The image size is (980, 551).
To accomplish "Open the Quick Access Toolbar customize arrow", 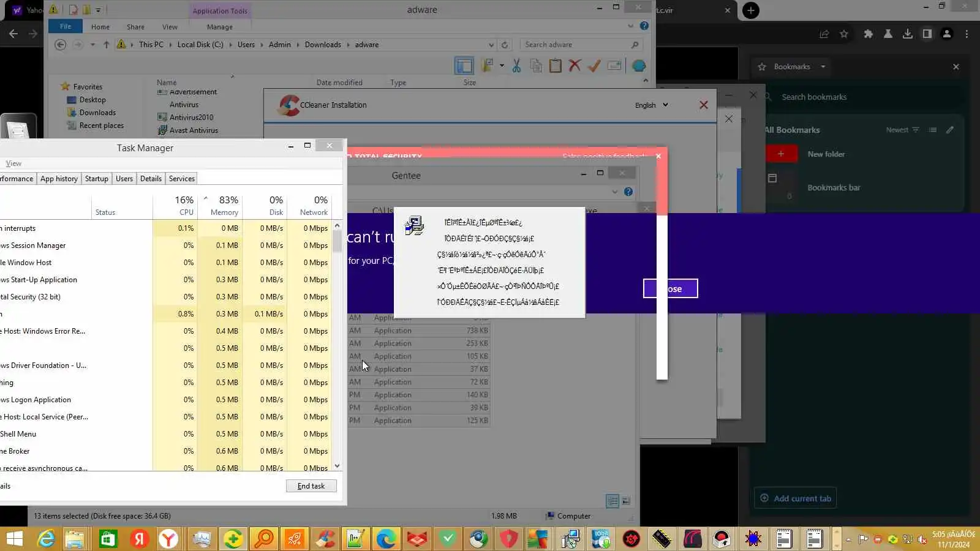I will [x=98, y=10].
